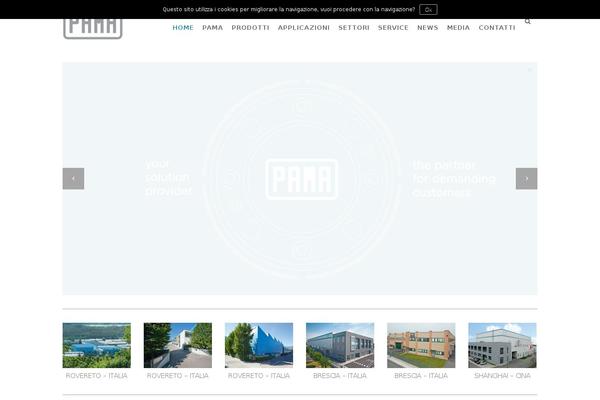Click 'the partner for demanding customers' text
600x400 pixels.
[x=454, y=179]
